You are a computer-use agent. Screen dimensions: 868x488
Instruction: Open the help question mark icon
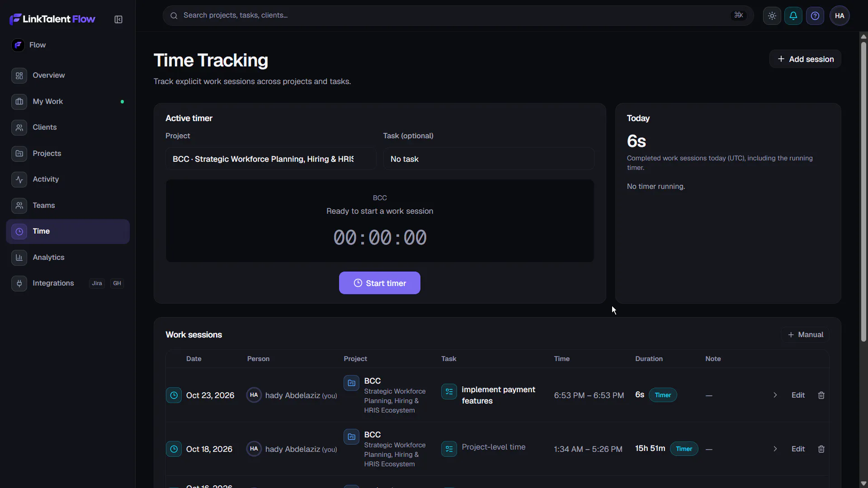(x=815, y=16)
